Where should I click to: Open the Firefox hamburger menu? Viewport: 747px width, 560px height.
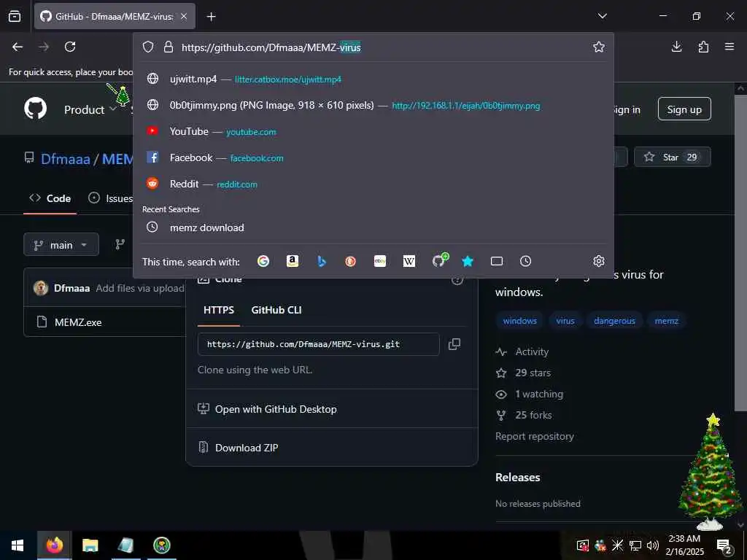(729, 47)
